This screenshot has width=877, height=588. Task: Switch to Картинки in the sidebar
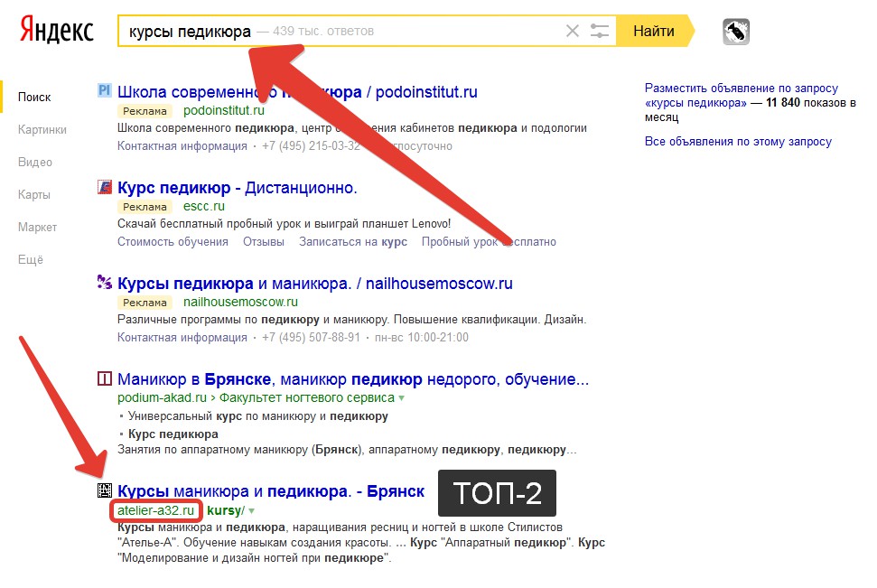pyautogui.click(x=42, y=129)
